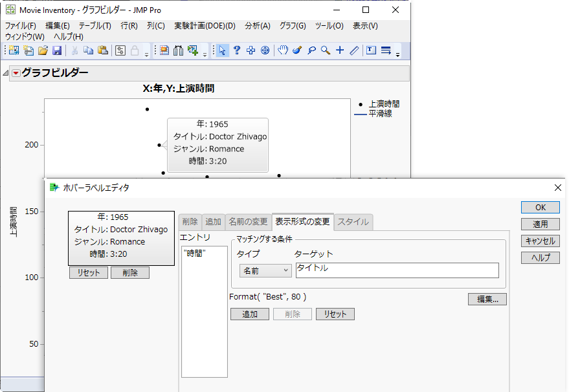Open the New Data Table icon
The width and height of the screenshot is (569, 392).
coord(14,50)
